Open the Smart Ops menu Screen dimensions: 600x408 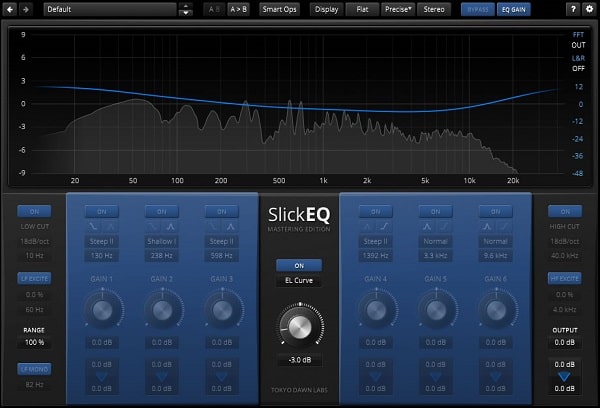click(280, 9)
